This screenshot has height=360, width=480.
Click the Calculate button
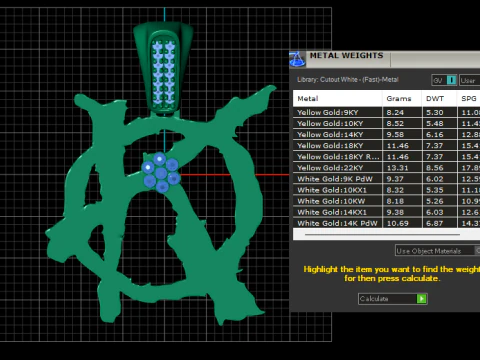(393, 299)
